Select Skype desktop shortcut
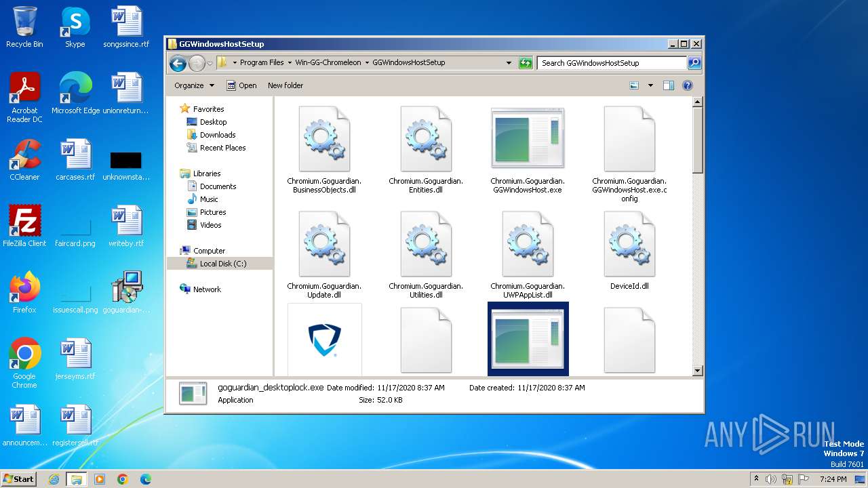 (x=75, y=27)
